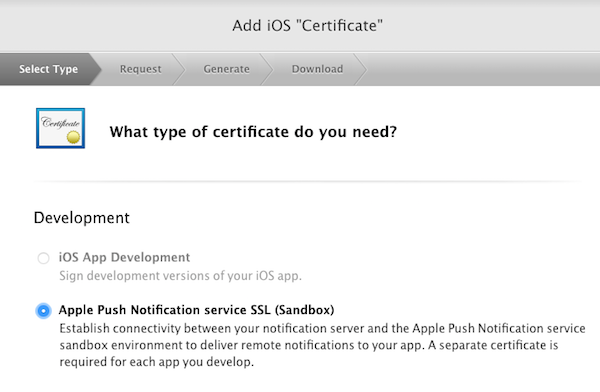
Task: Click the 'iOS App Development' label
Action: tap(124, 257)
